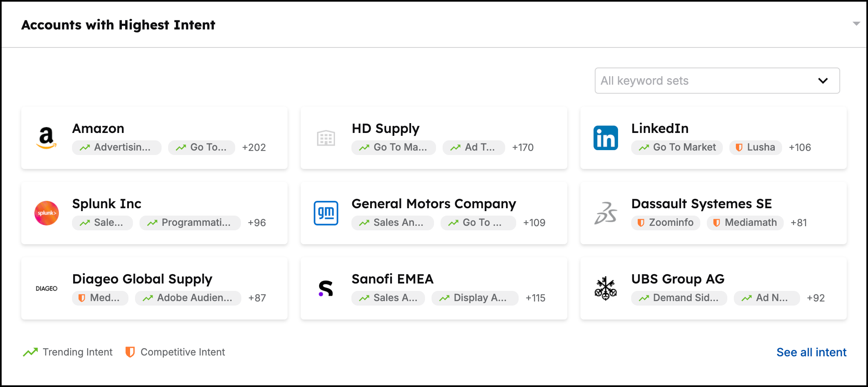This screenshot has width=868, height=387.
Task: Click HD Supply placeholder building icon
Action: click(x=326, y=138)
